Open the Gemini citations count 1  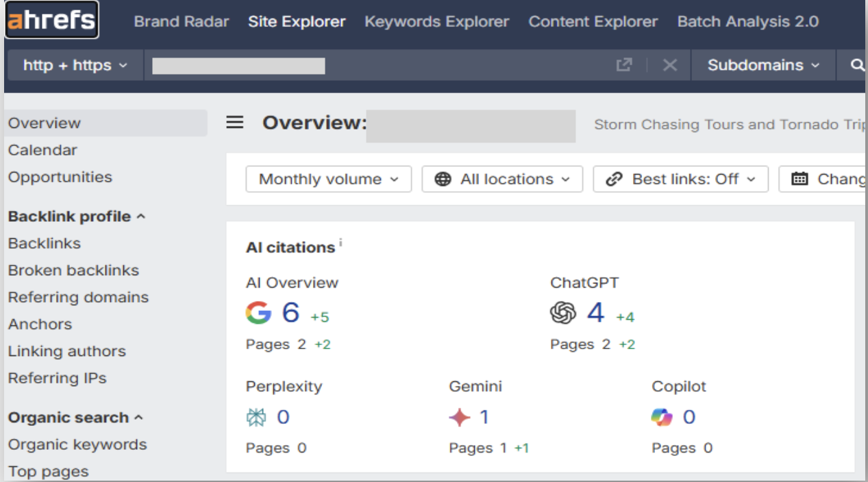(484, 417)
